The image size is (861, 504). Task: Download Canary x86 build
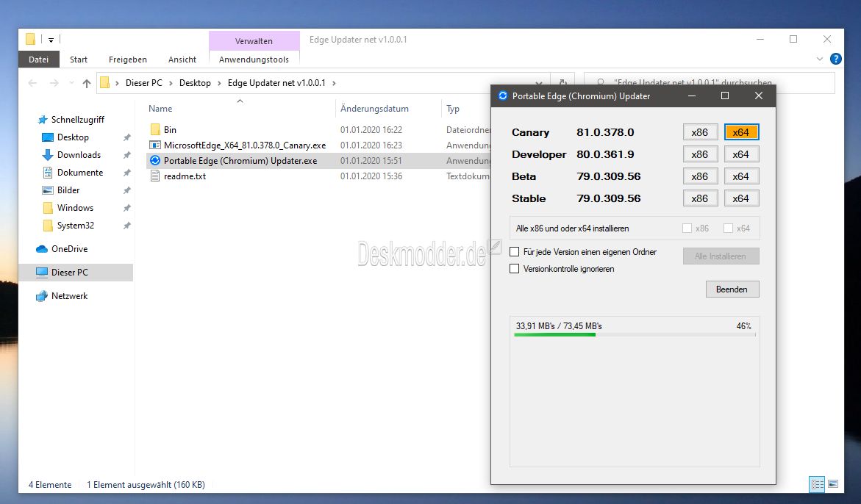click(700, 132)
